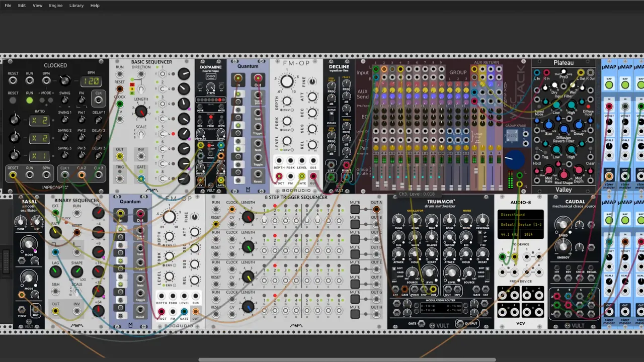Click the GROUP XFADE display on mixer
The width and height of the screenshot is (644, 362).
point(512,135)
